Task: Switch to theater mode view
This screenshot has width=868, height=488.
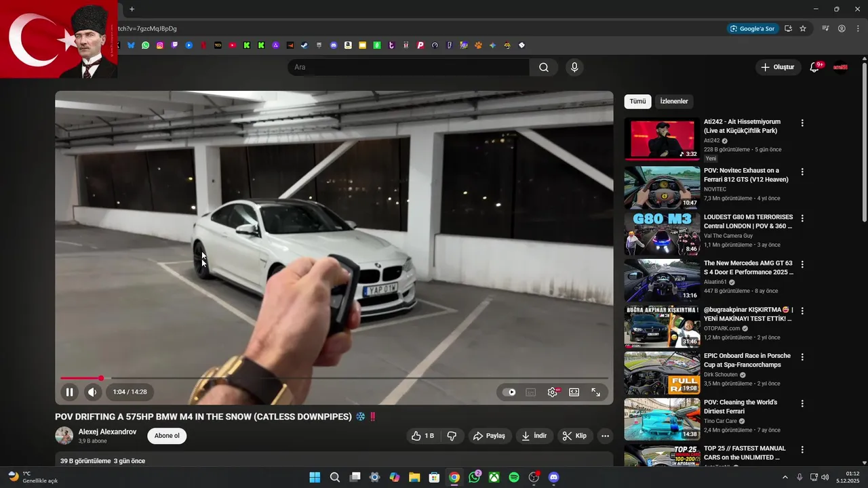Action: (574, 392)
